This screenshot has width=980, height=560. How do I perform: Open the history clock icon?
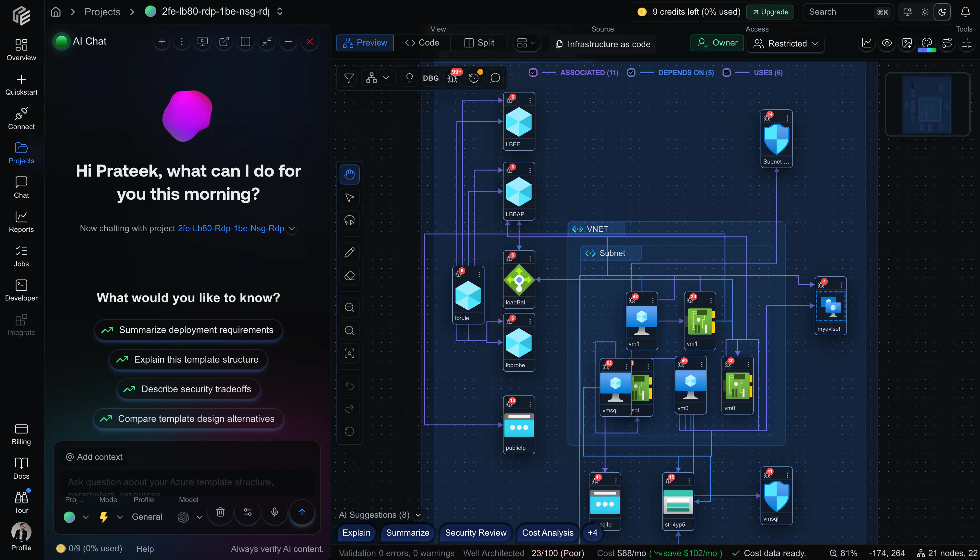pos(474,78)
